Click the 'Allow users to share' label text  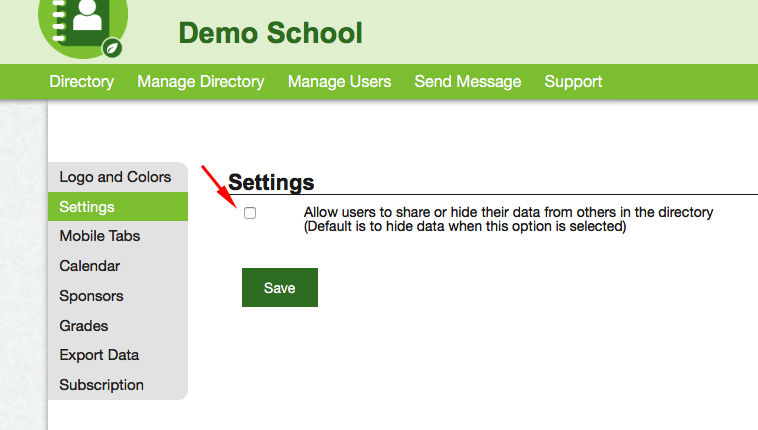(508, 212)
